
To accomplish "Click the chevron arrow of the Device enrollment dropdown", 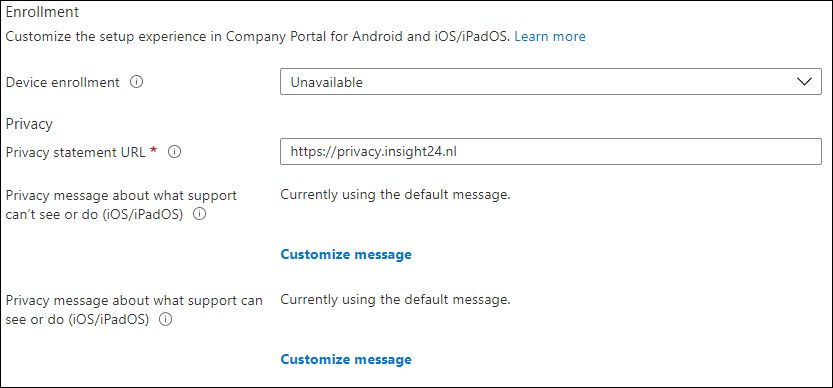I will pyautogui.click(x=804, y=82).
